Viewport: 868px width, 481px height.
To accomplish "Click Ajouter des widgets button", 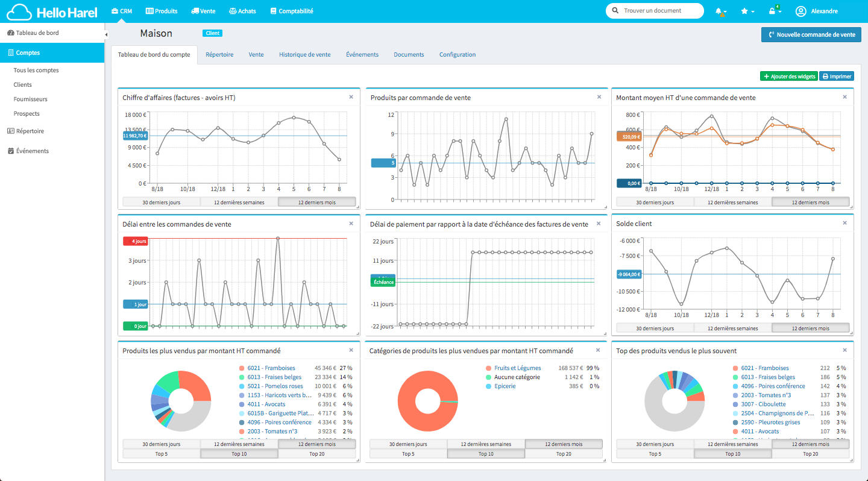I will click(x=789, y=77).
